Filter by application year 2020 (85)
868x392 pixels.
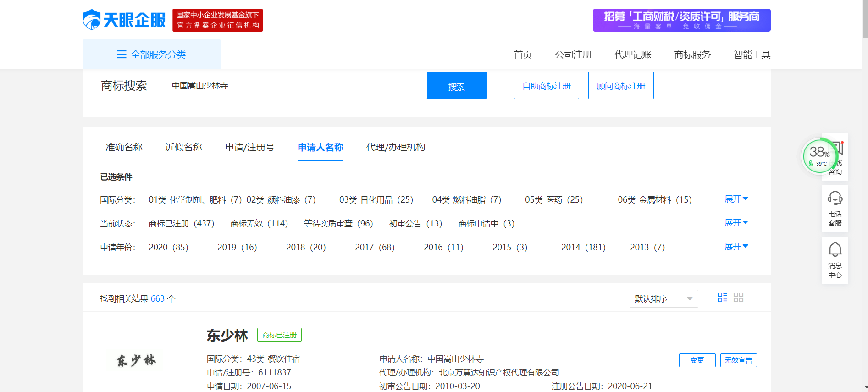point(168,247)
